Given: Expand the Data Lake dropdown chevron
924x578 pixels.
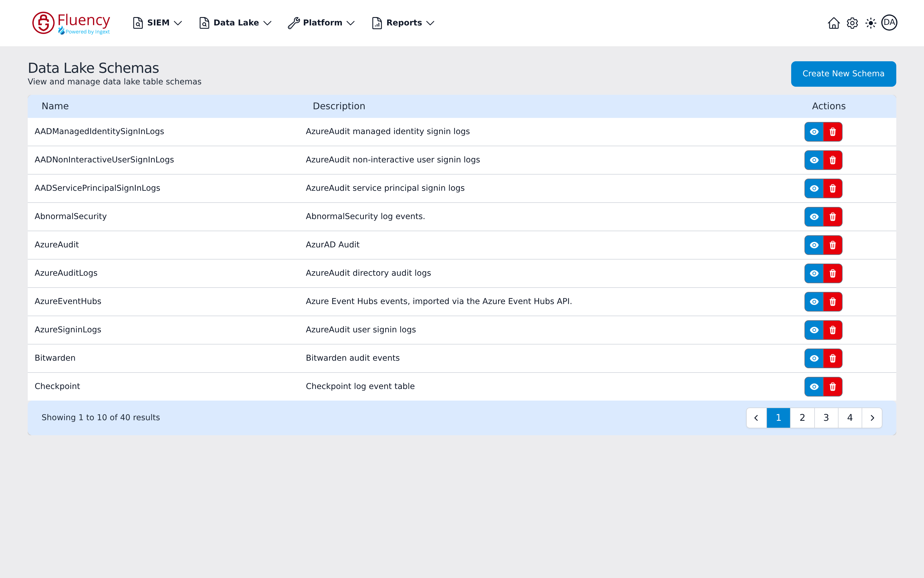Looking at the screenshot, I should pyautogui.click(x=267, y=23).
